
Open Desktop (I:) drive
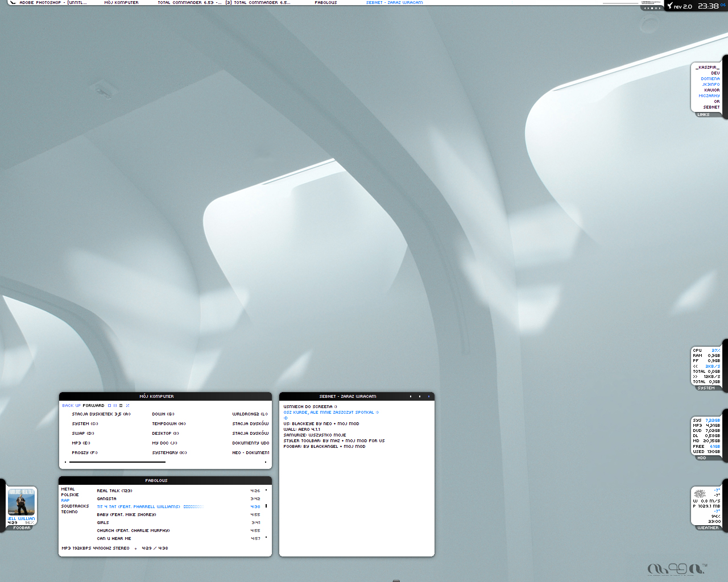click(x=166, y=434)
